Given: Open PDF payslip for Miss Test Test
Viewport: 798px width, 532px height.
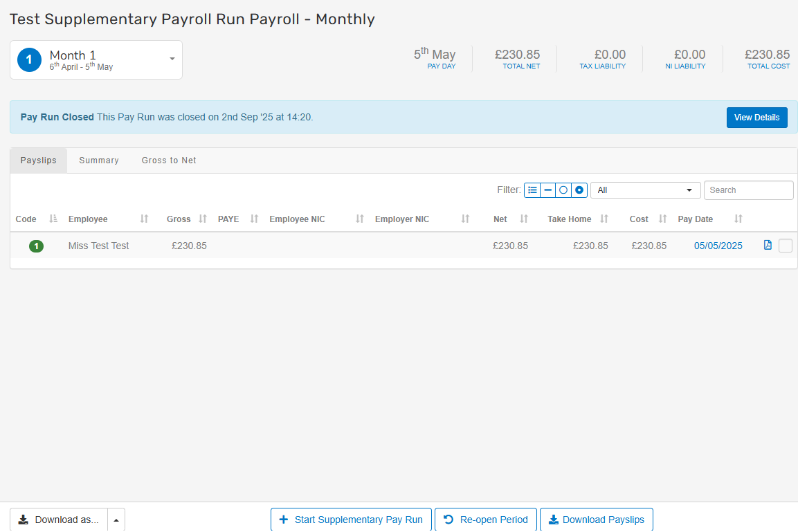Looking at the screenshot, I should (768, 245).
